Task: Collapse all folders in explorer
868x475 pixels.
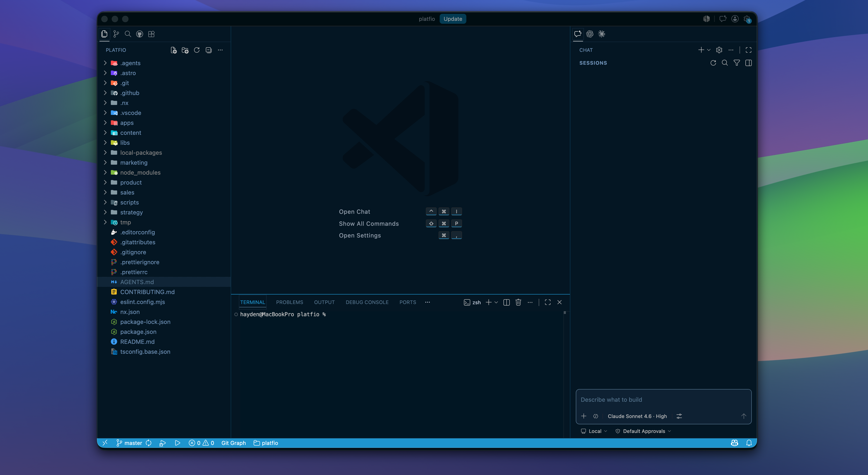Action: 209,50
